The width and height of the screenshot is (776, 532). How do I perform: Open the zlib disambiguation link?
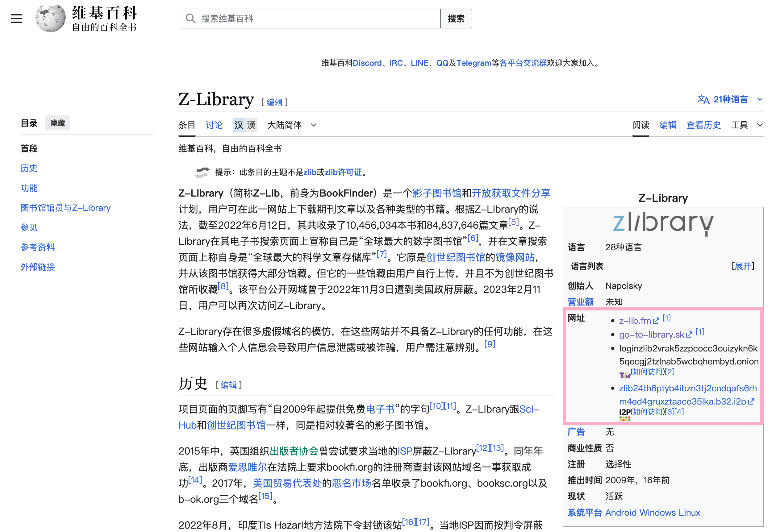click(x=310, y=172)
